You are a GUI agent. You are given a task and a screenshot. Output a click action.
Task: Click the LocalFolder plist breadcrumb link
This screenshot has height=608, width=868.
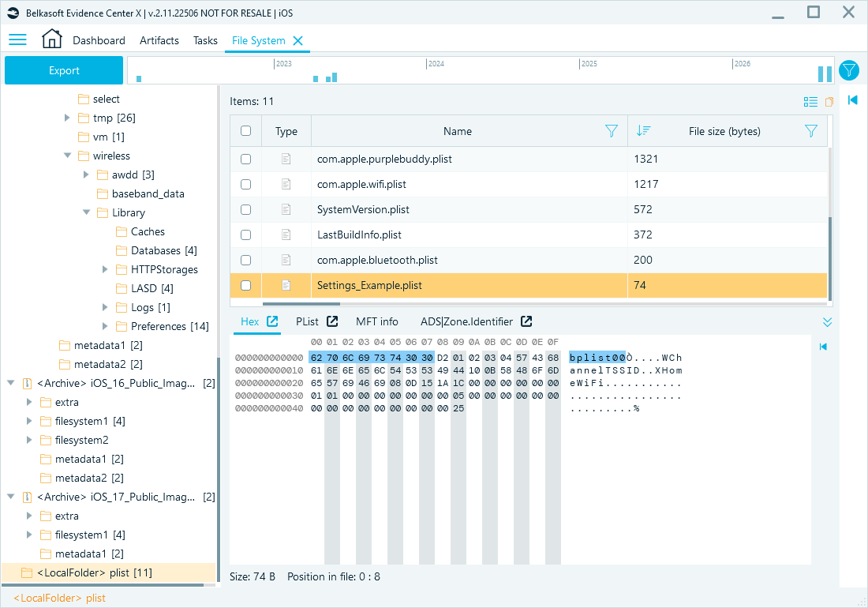(x=59, y=598)
